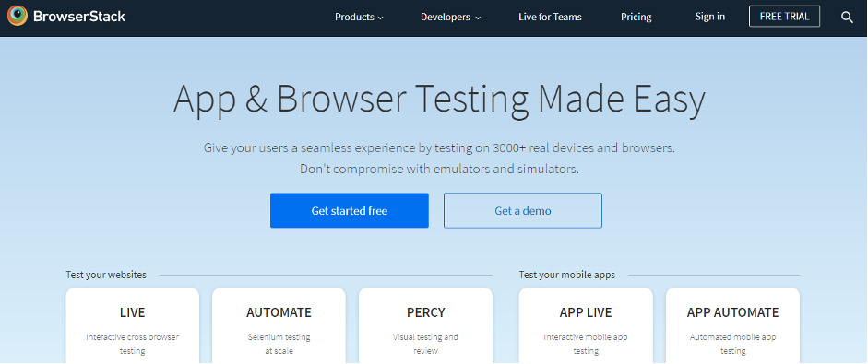
Task: Click 'Give your users a seamless experience' line
Action: [440, 147]
